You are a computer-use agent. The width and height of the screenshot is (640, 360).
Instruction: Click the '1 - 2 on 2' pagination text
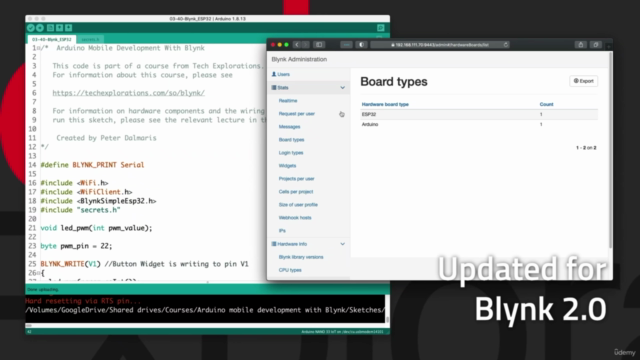click(586, 148)
